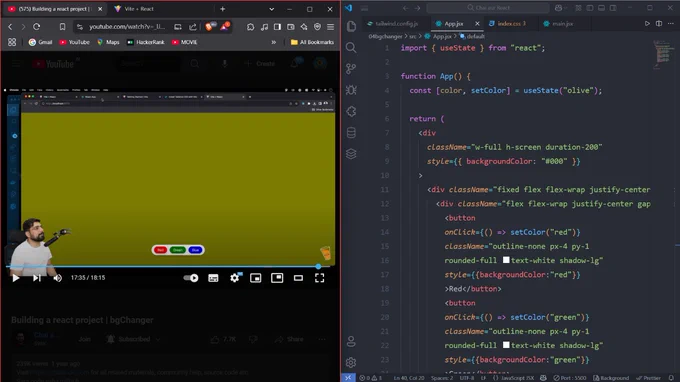Click the remote window indicator in VS Code status bar
680x382 pixels.
pos(348,378)
